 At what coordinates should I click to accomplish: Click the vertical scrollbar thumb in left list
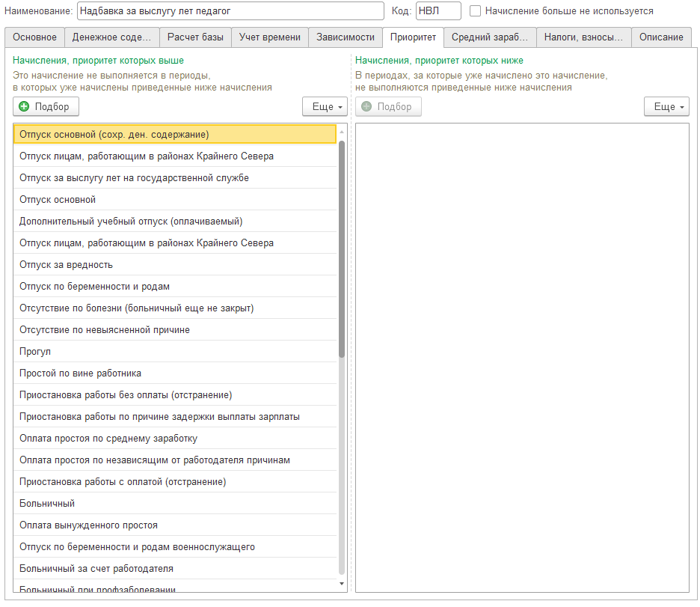(342, 249)
